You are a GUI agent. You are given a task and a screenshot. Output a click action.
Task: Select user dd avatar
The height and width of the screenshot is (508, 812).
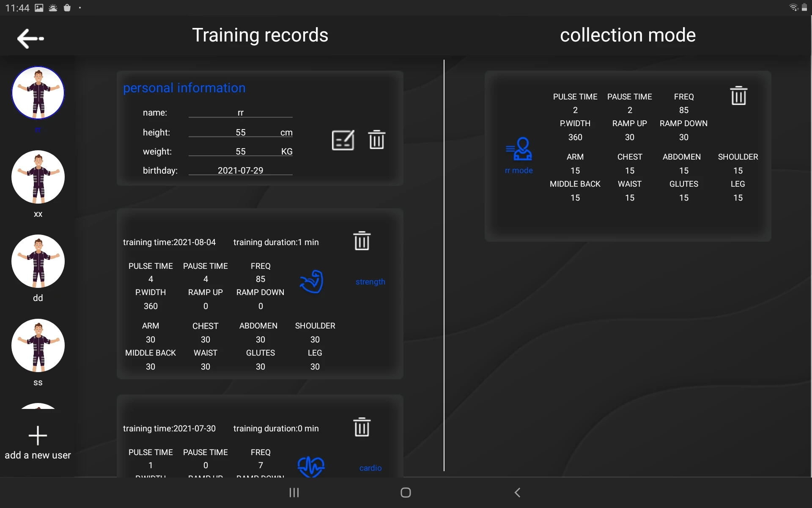[x=38, y=261]
